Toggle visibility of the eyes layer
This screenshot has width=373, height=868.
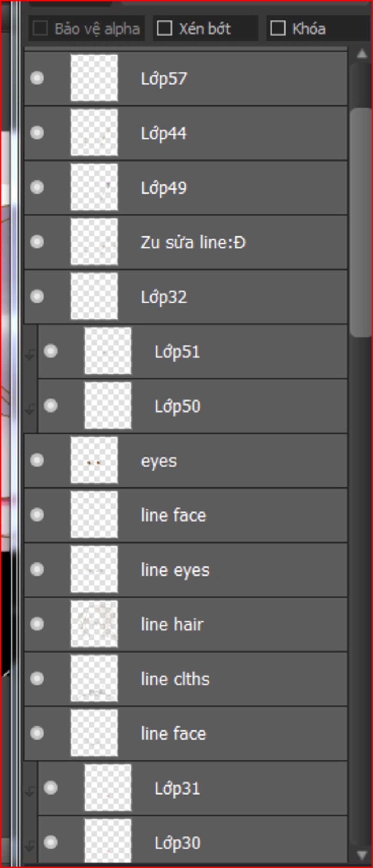37,460
